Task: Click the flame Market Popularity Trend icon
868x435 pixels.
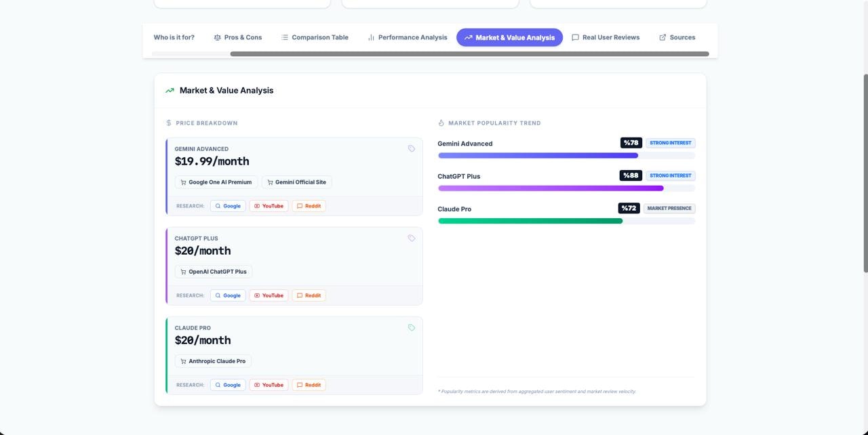Action: coord(441,123)
